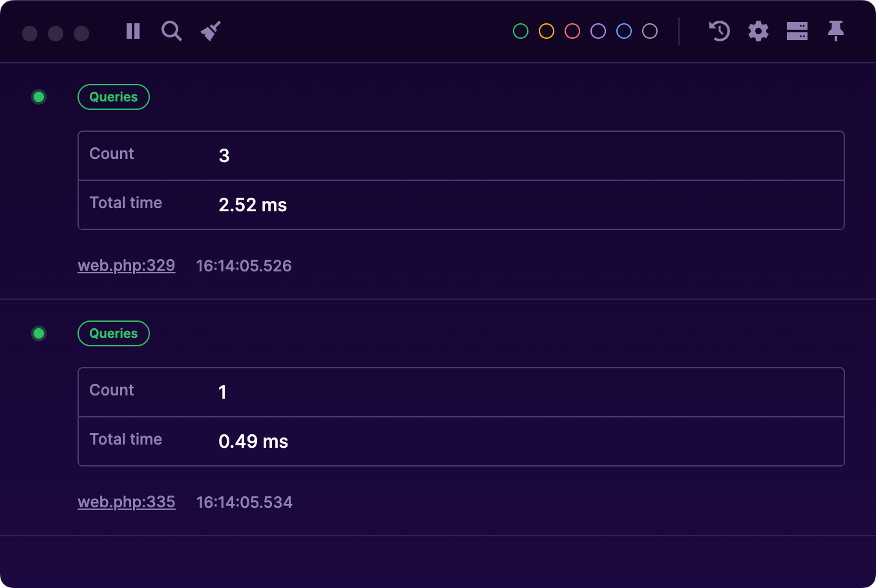Clear the screen with the broom icon
The width and height of the screenshot is (876, 588).
point(211,30)
